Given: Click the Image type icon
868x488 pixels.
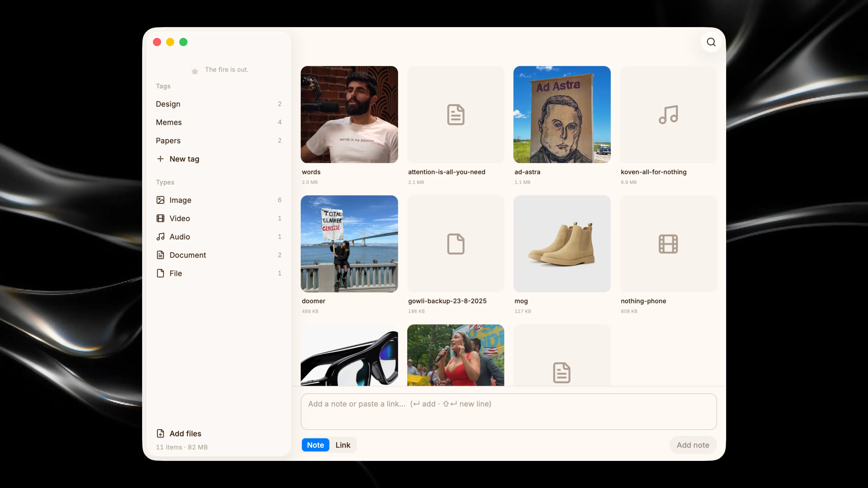Looking at the screenshot, I should coord(160,200).
